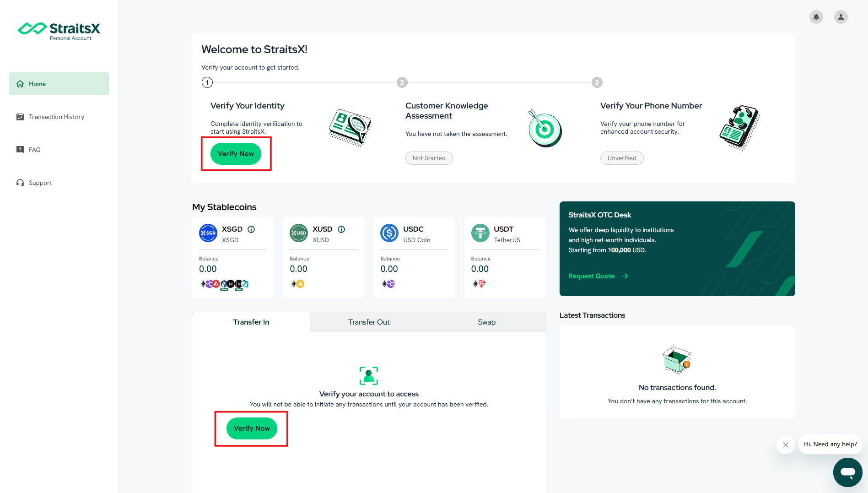Image resolution: width=868 pixels, height=493 pixels.
Task: Click the USDT Tether icon
Action: tap(480, 233)
